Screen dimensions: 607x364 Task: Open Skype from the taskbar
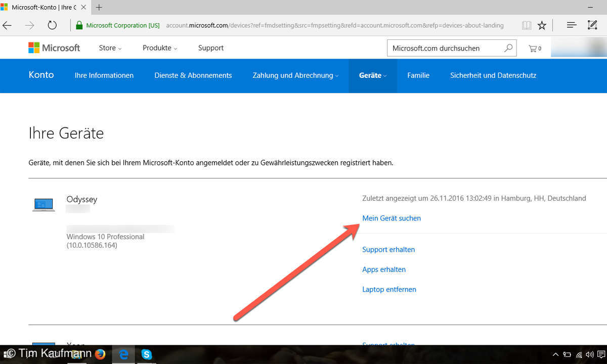pos(147,354)
